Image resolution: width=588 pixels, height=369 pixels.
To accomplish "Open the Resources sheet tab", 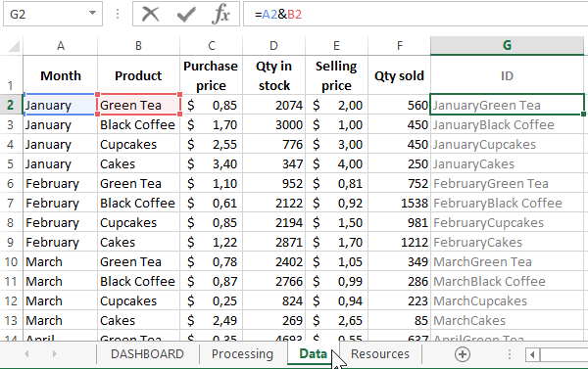I will click(380, 354).
